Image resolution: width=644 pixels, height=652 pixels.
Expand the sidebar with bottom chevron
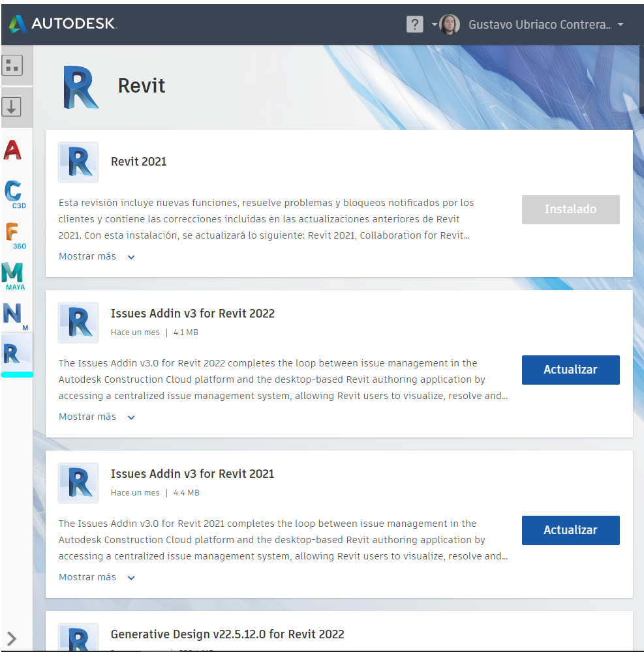pos(12,638)
